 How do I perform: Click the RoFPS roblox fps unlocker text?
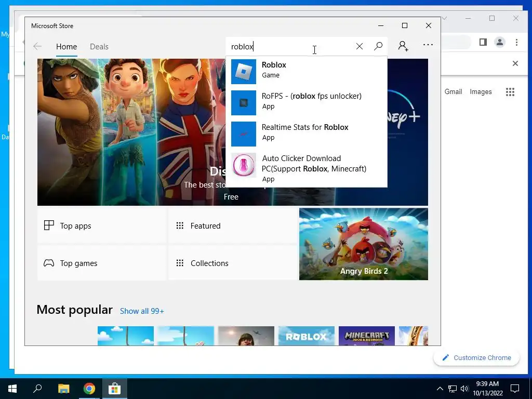312,96
